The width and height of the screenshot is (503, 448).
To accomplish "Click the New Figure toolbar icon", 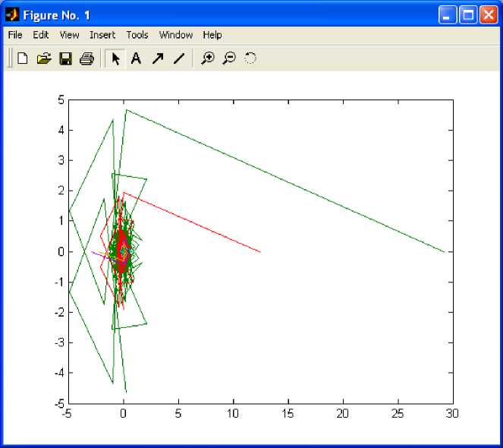I will 23,58.
